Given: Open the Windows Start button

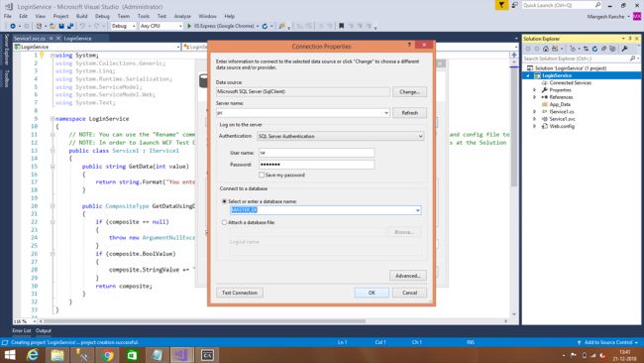Looking at the screenshot, I should tap(9, 355).
